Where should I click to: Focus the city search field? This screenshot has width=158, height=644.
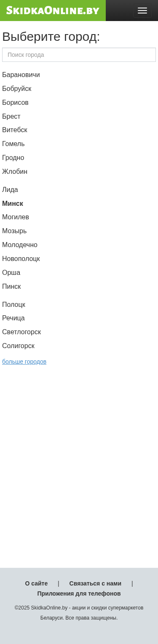[79, 55]
